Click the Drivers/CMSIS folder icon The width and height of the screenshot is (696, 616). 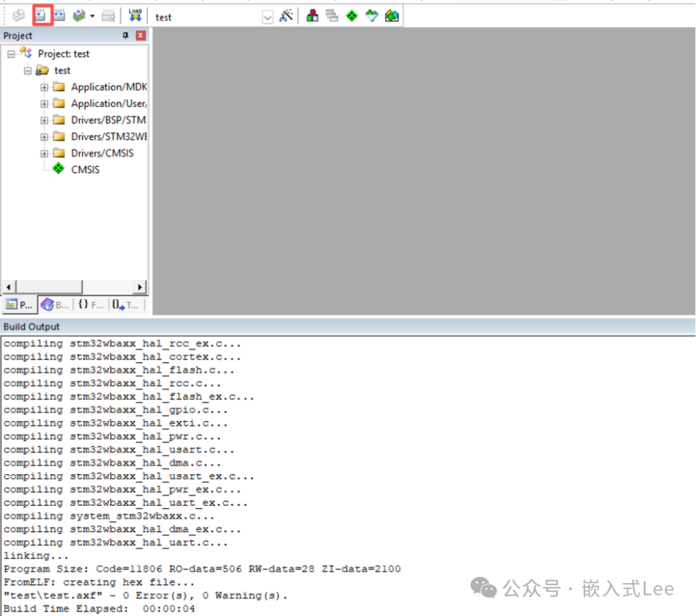pyautogui.click(x=59, y=153)
